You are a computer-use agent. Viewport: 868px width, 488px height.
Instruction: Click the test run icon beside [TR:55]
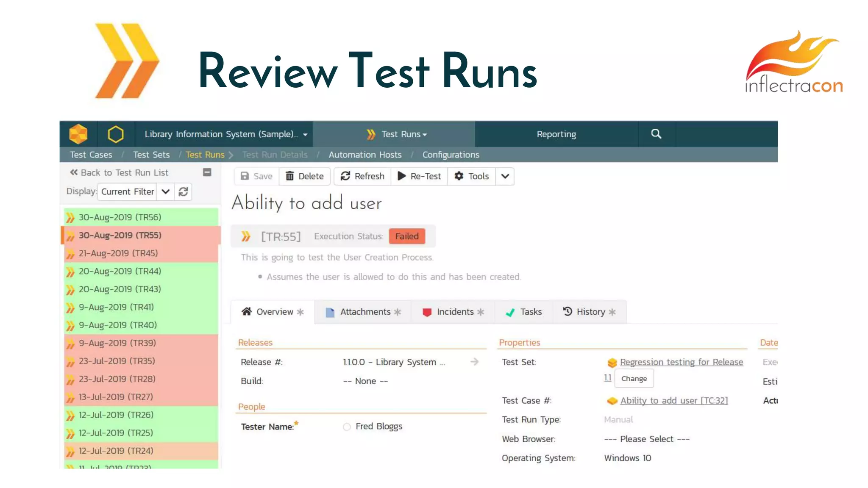coord(246,236)
